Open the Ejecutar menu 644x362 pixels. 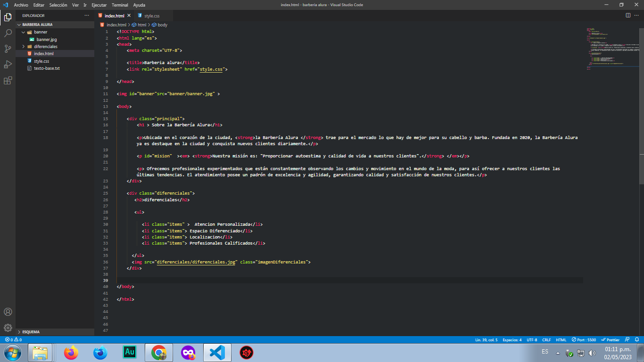pyautogui.click(x=99, y=5)
